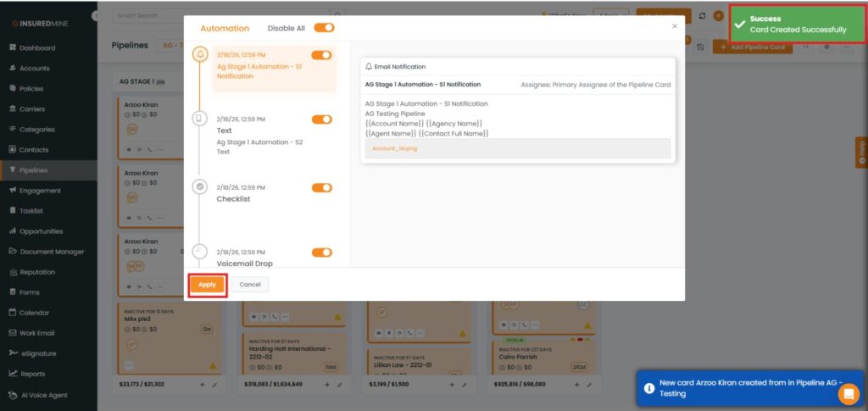This screenshot has width=868, height=411.
Task: Go to Opportunities in the sidebar
Action: [42, 231]
